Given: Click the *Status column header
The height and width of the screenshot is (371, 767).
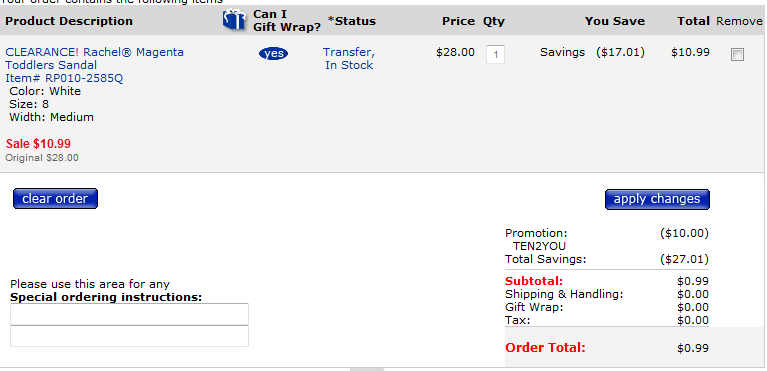Looking at the screenshot, I should tap(352, 21).
